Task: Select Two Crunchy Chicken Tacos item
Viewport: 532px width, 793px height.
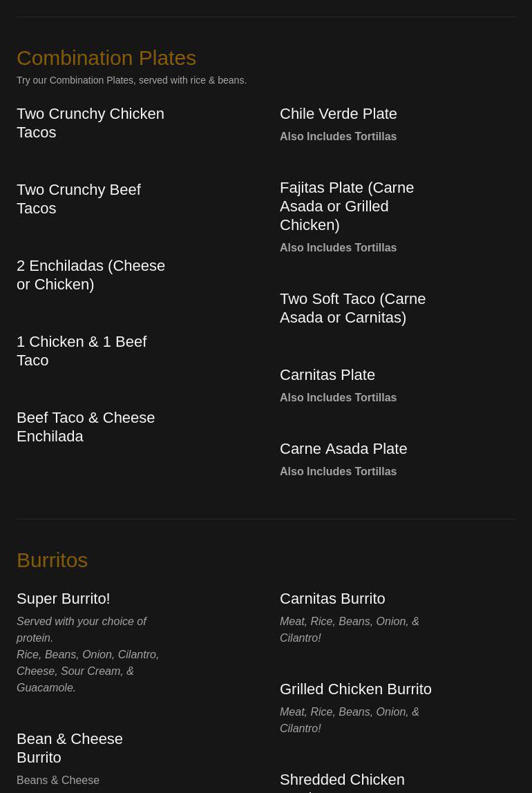Action: point(91,123)
